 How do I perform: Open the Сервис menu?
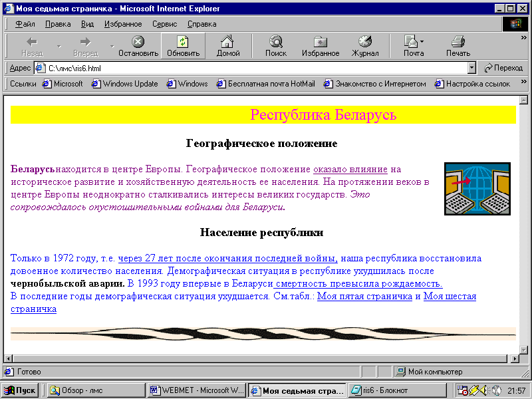coord(164,24)
